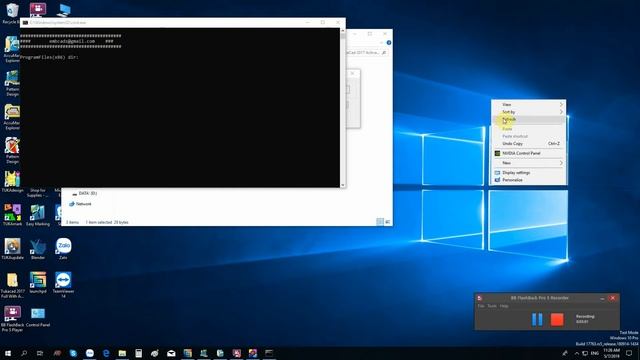Stop the FlashBack recording
The image size is (640, 360).
[557, 319]
